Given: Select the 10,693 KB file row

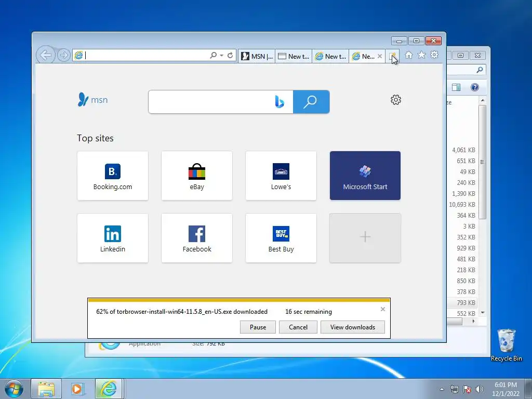Looking at the screenshot, I should tap(462, 205).
